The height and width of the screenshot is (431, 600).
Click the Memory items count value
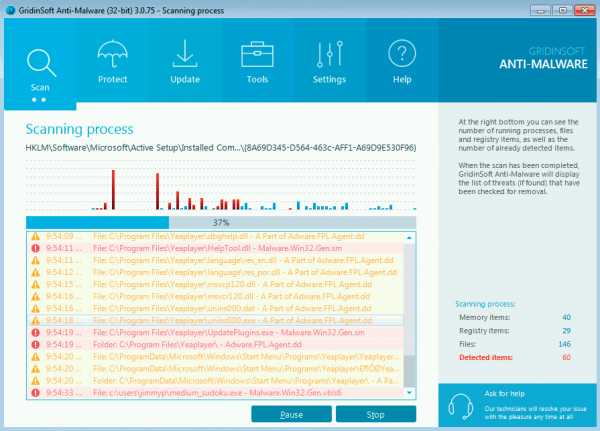566,317
